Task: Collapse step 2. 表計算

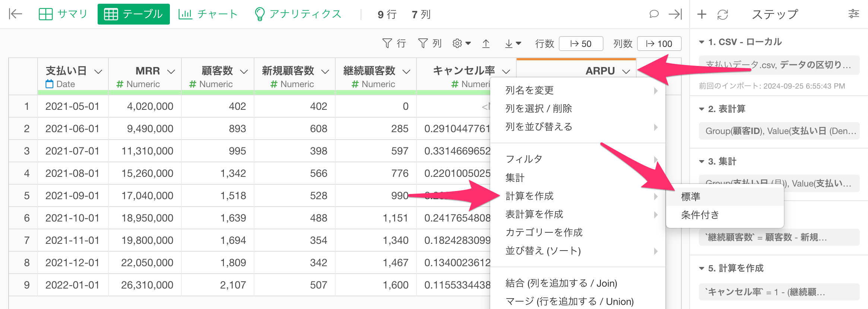Action: click(x=701, y=109)
